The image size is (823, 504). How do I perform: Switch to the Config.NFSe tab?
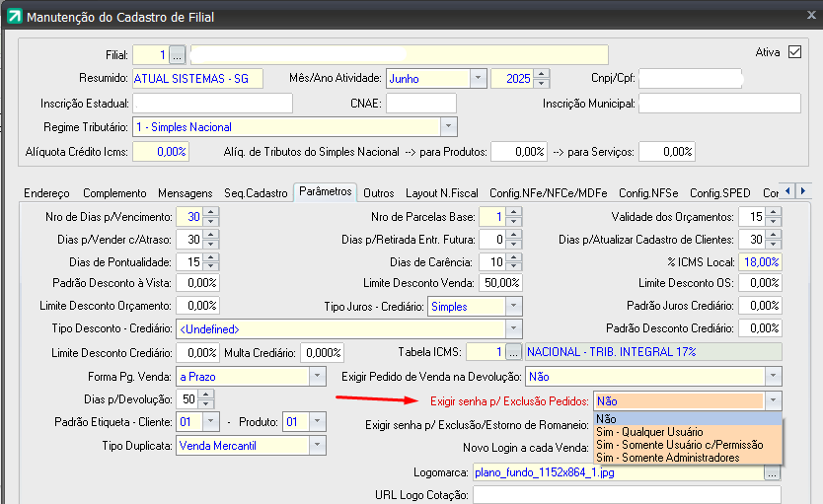pyautogui.click(x=648, y=193)
